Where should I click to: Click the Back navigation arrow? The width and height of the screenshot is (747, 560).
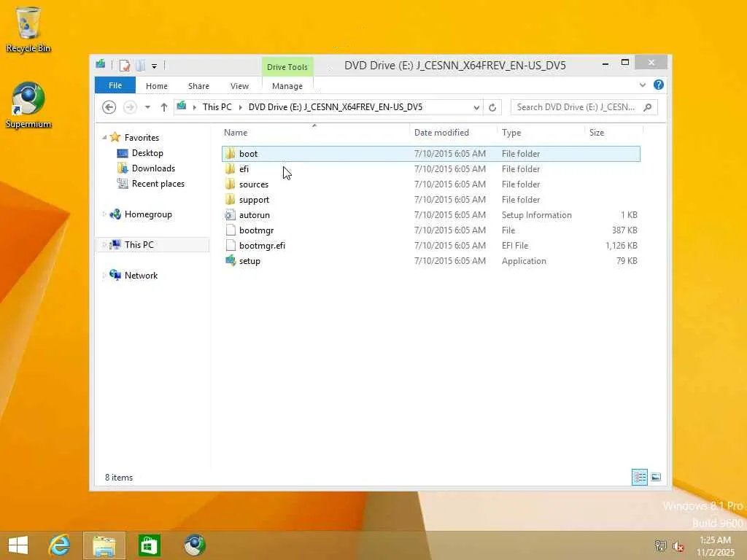109,107
